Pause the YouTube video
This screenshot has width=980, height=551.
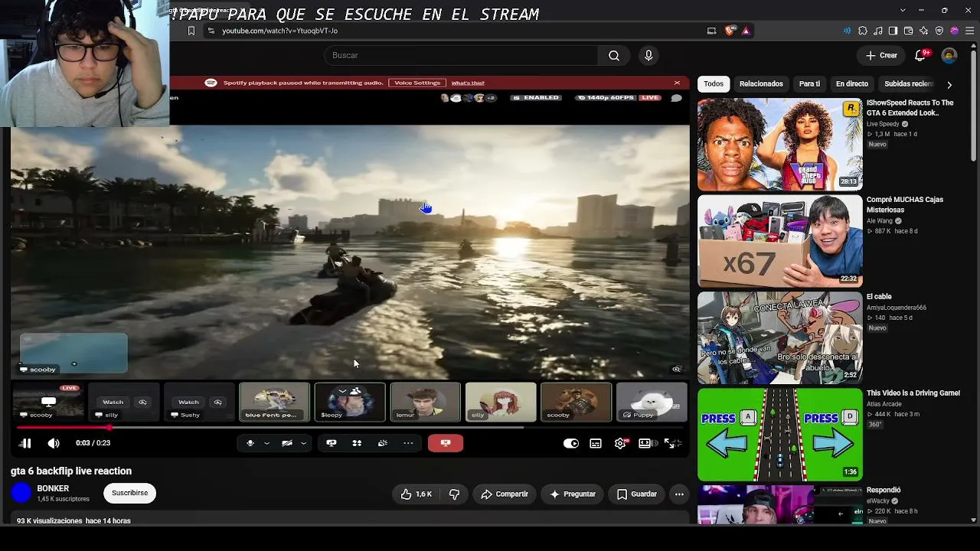point(25,443)
